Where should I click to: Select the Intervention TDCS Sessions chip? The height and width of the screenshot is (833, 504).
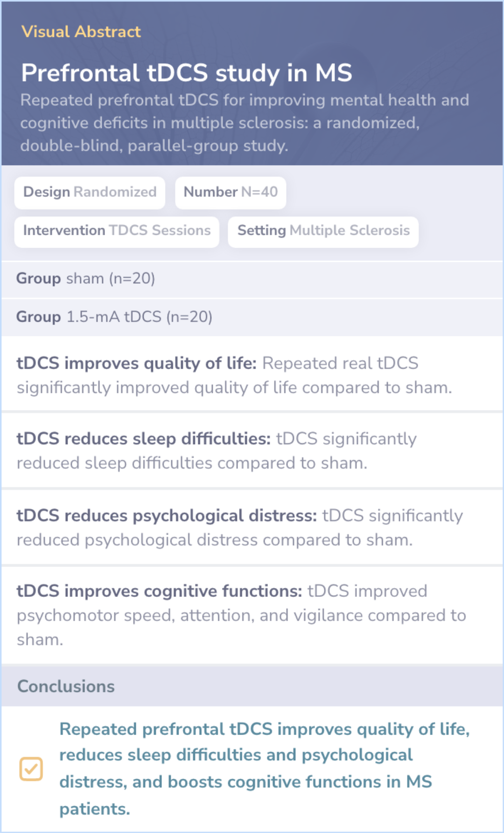[117, 231]
